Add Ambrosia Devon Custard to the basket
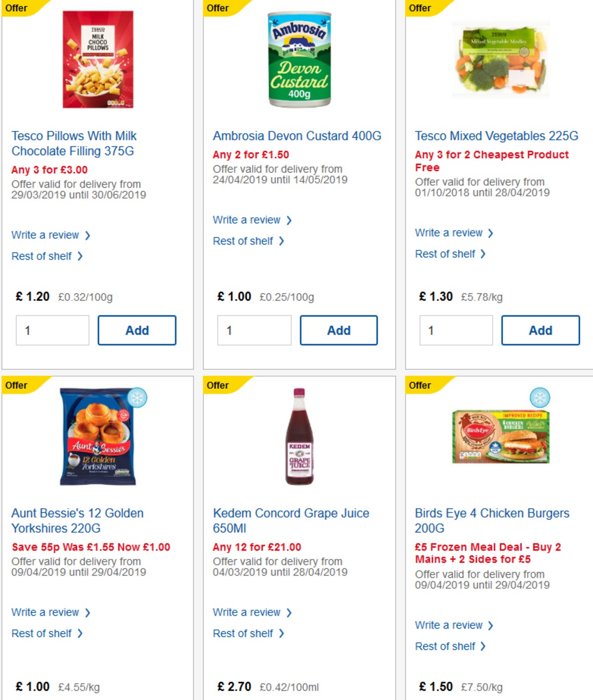 point(339,330)
